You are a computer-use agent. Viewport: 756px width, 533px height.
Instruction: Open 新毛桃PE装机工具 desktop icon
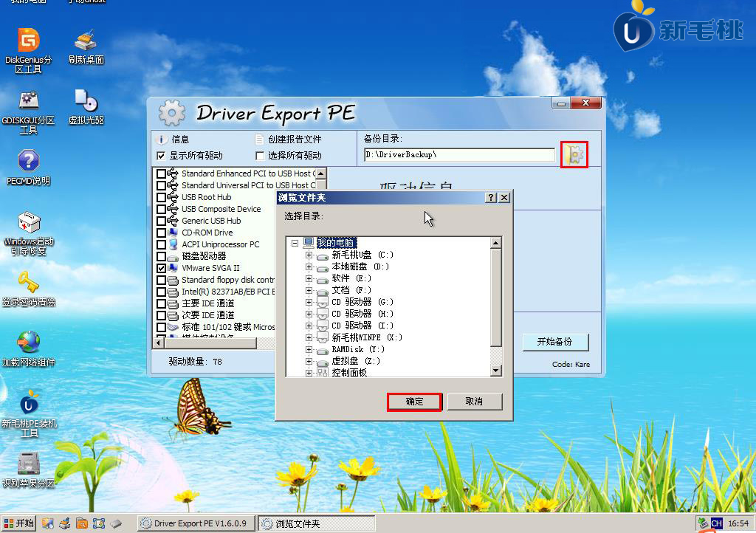pos(29,413)
